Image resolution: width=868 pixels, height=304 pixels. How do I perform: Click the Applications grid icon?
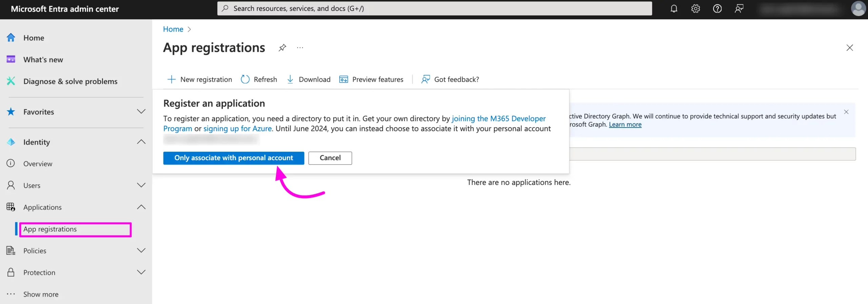(x=11, y=207)
